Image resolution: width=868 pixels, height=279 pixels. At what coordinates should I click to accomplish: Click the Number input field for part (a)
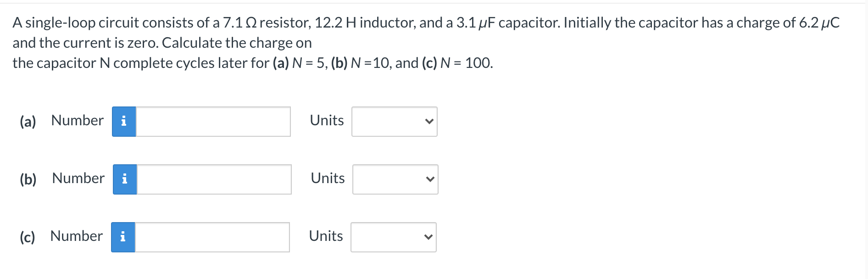pos(213,121)
